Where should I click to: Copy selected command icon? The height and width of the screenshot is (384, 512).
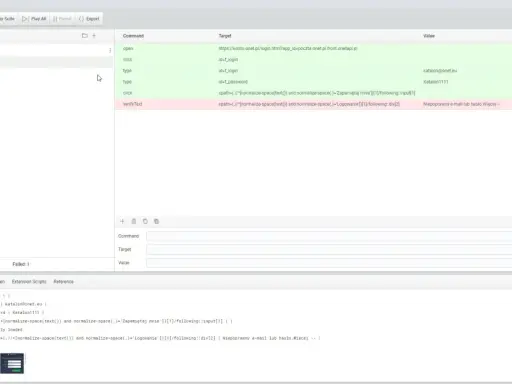pos(145,221)
